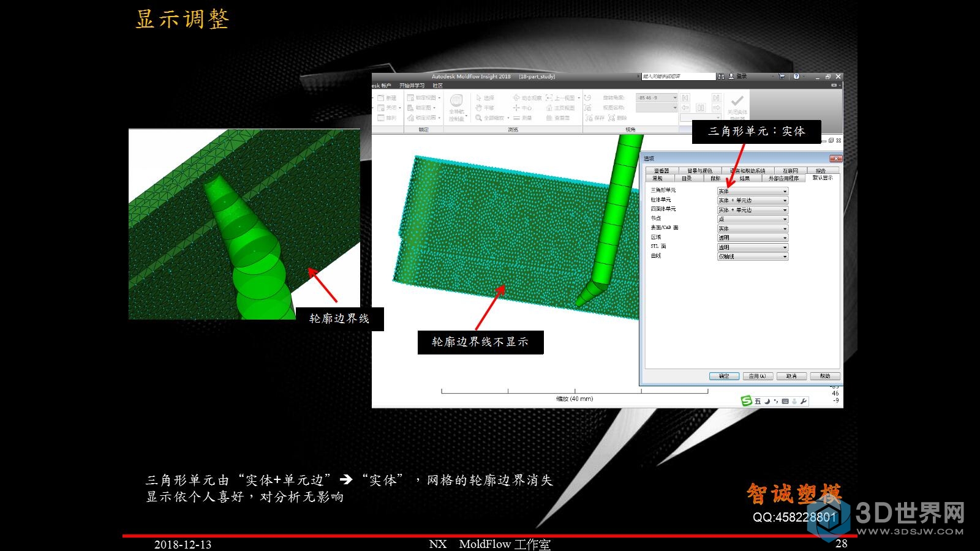
Task: Click the keyword search input field
Action: tap(678, 77)
